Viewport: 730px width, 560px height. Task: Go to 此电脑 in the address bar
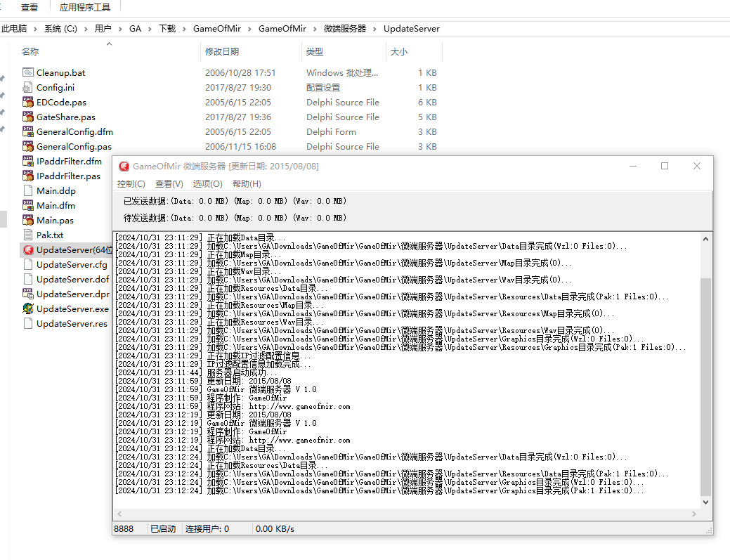coord(14,28)
